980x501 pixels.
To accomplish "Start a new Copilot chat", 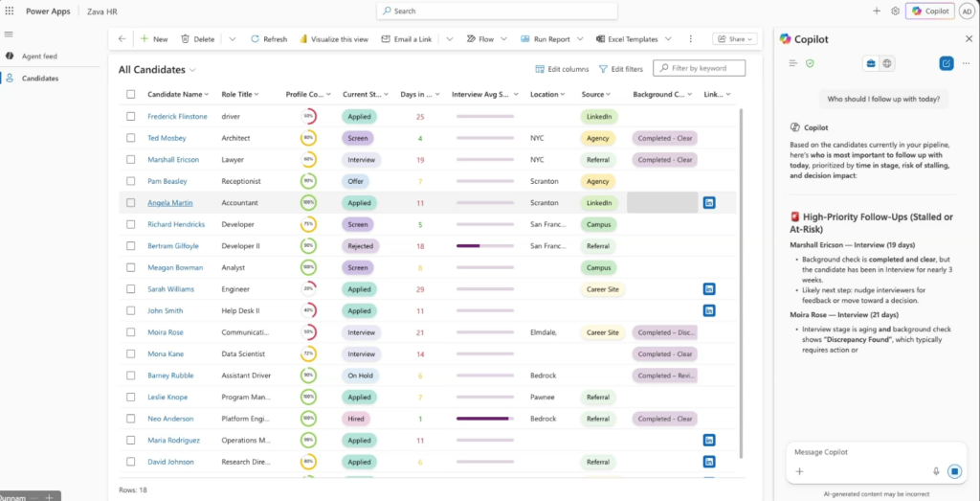I will [946, 63].
